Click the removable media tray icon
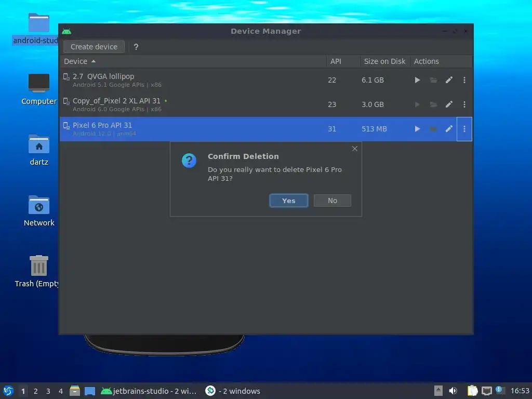This screenshot has height=399, width=532. tap(438, 391)
